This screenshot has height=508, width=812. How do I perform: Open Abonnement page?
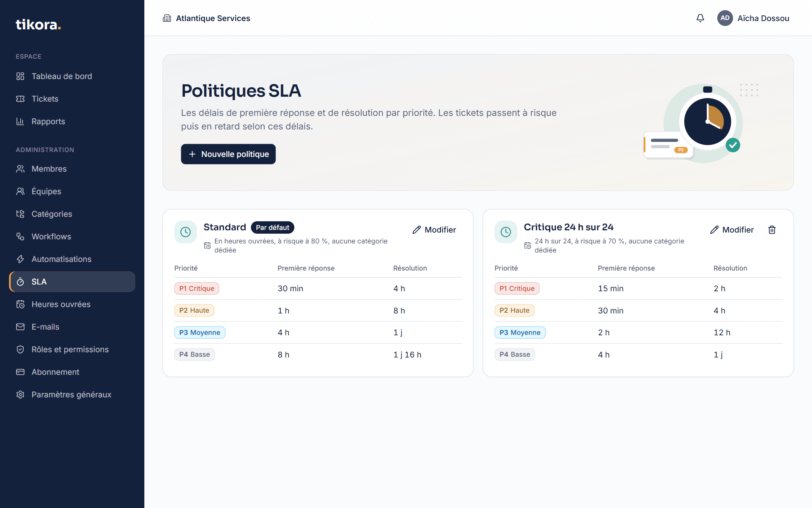[x=72, y=372]
